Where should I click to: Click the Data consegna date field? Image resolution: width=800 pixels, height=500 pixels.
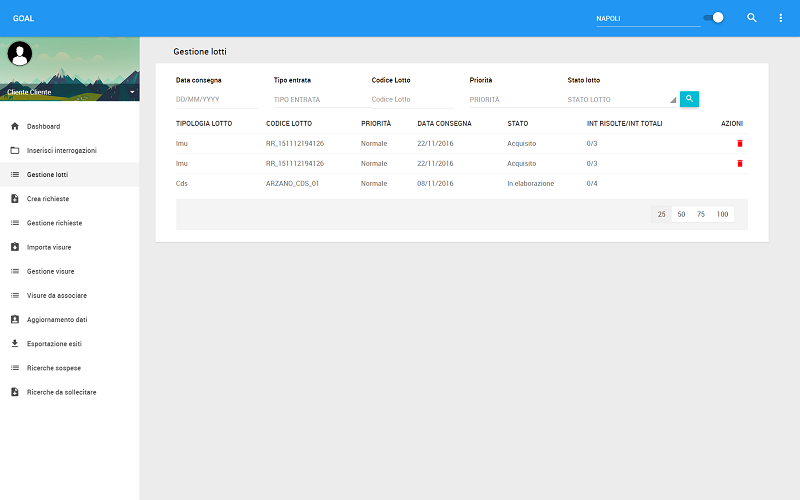coord(216,100)
